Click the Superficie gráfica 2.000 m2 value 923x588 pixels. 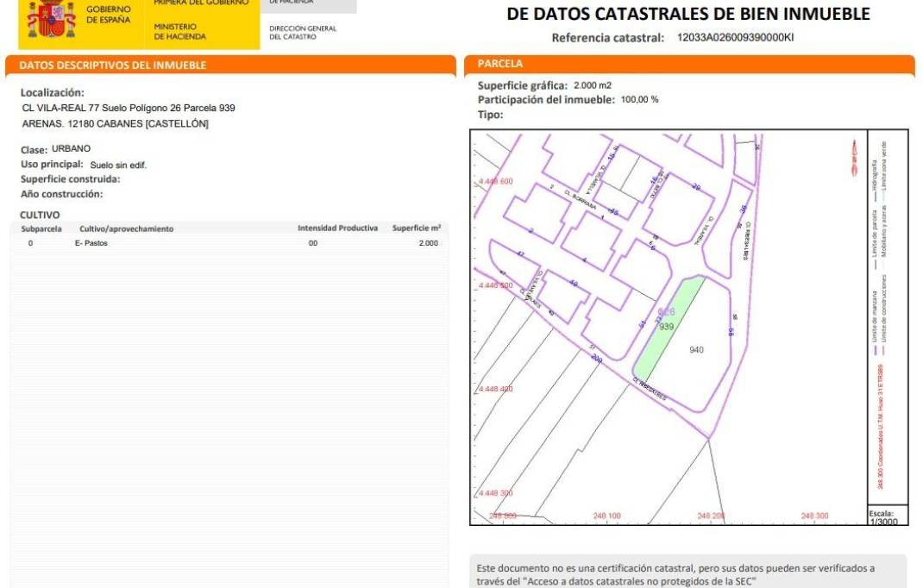[x=592, y=85]
